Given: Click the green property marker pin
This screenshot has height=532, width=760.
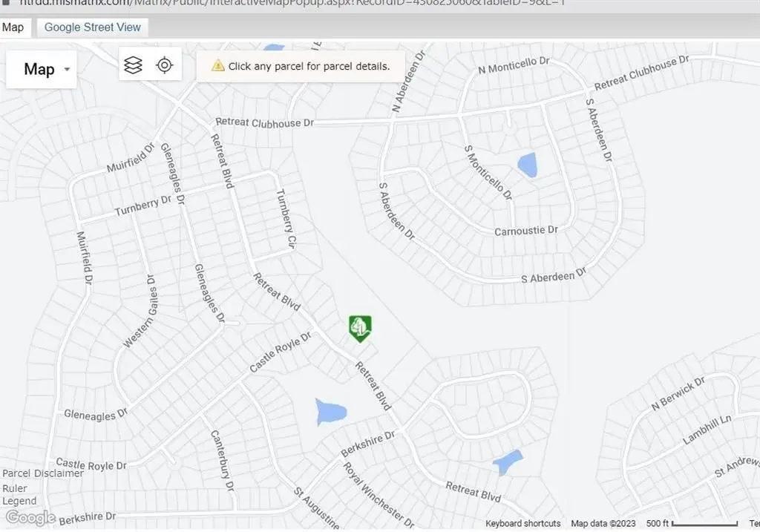Looking at the screenshot, I should tap(360, 327).
